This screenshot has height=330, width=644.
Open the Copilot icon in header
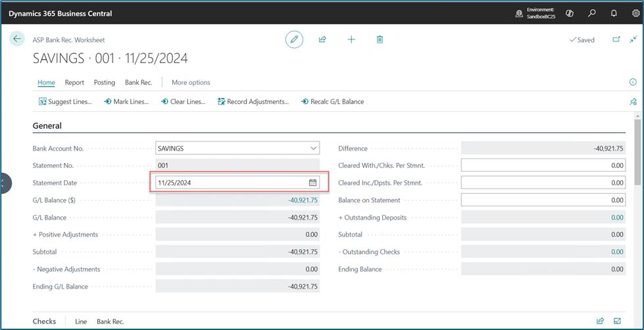coord(569,14)
